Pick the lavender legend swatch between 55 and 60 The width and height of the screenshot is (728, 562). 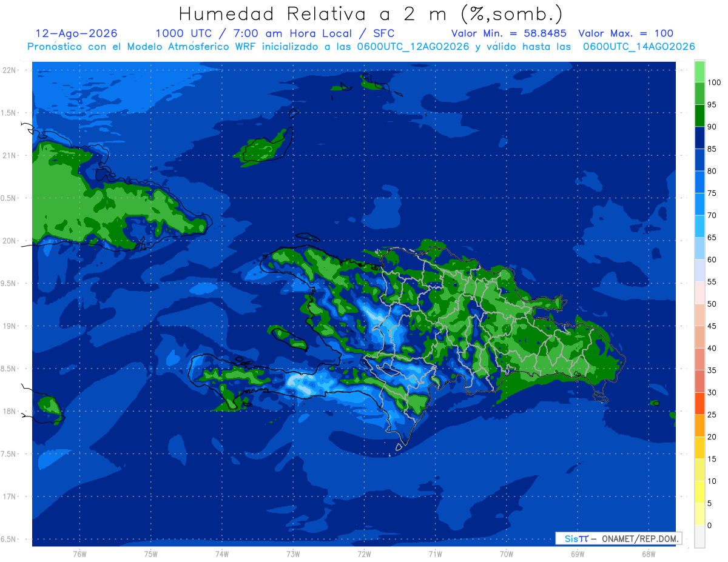pyautogui.click(x=699, y=270)
